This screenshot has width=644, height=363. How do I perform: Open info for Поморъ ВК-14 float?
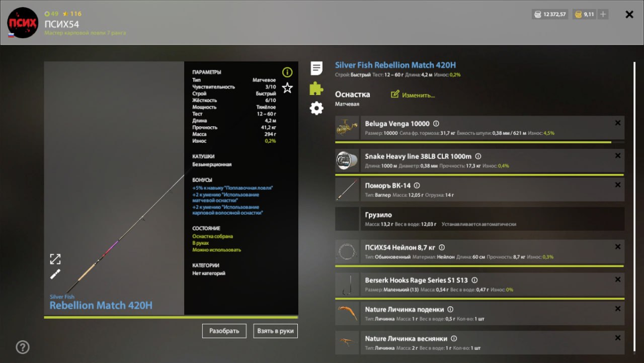(x=417, y=186)
